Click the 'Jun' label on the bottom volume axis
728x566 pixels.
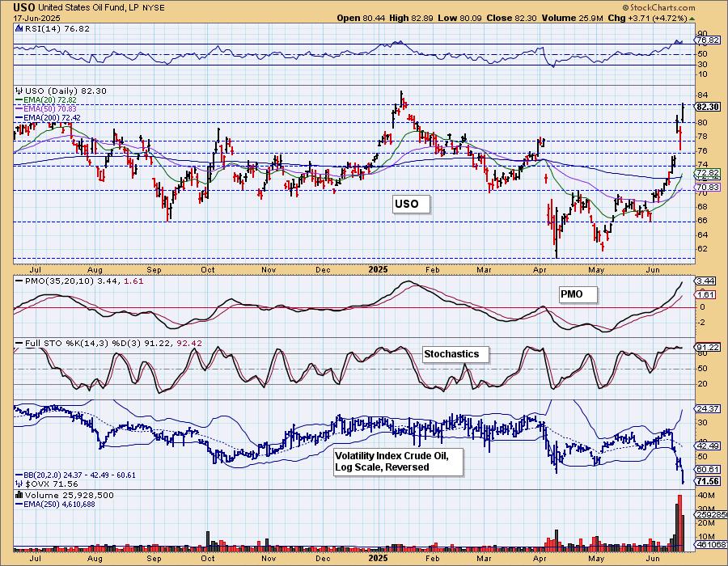tap(653, 558)
